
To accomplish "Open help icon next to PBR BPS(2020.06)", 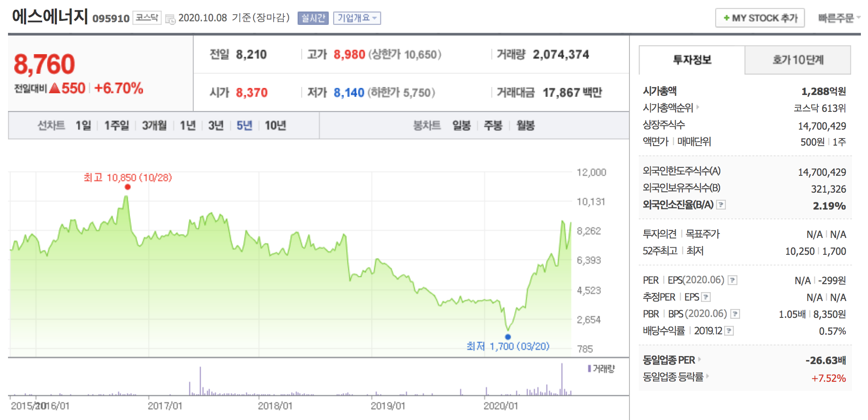I will coord(736,314).
